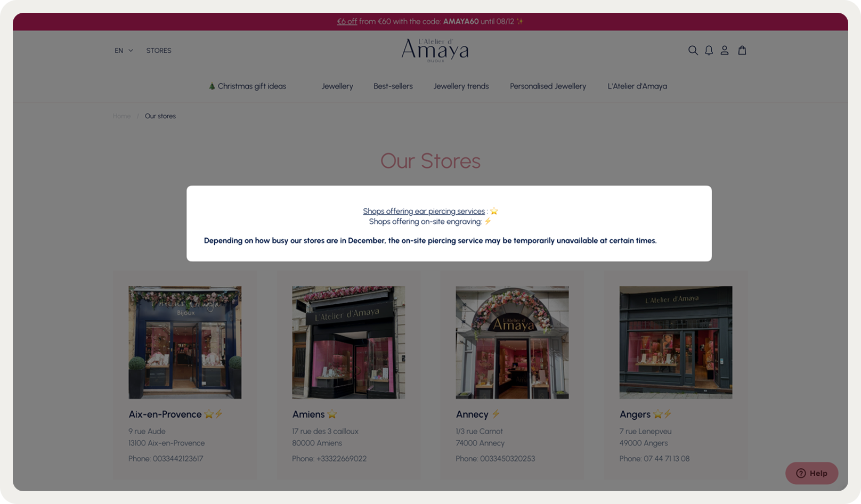Image resolution: width=861 pixels, height=504 pixels.
Task: Click the AMAYA60 promo code text
Action: (x=461, y=21)
